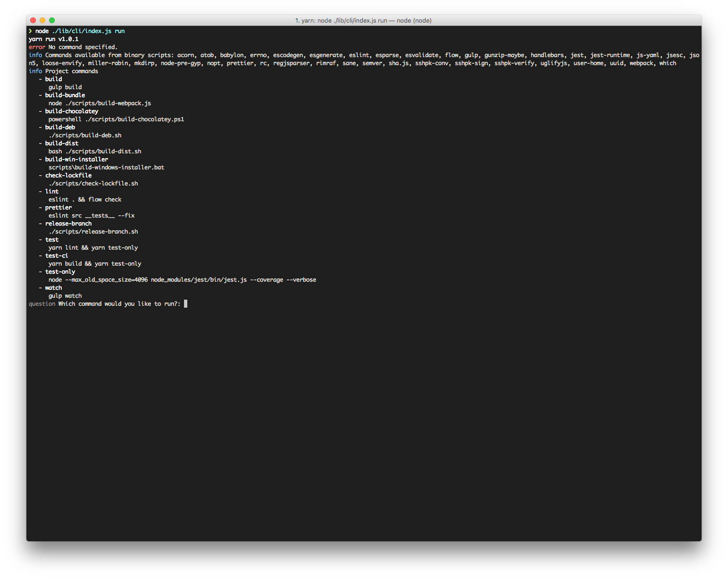Click 'build-win-installer' command name
The height and width of the screenshot is (579, 728).
[x=76, y=159]
